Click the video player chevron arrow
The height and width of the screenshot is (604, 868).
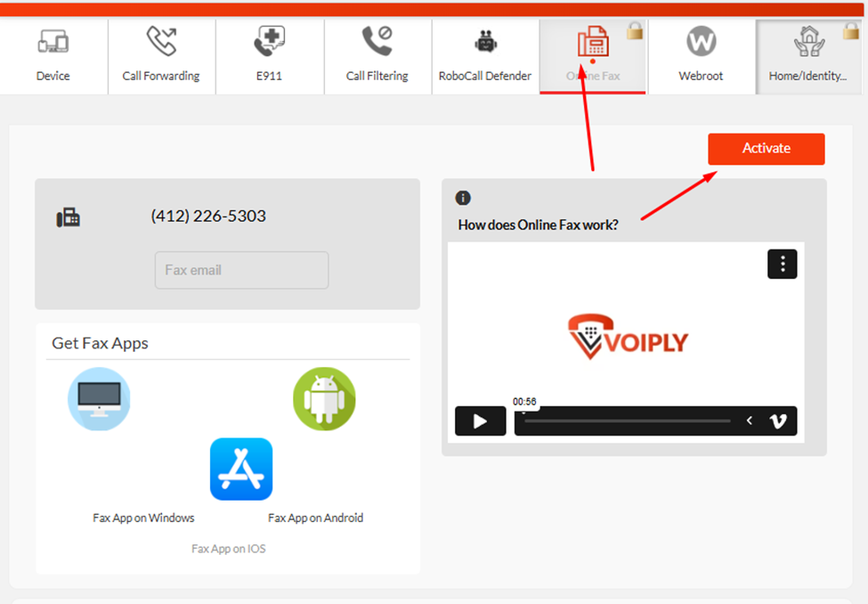(749, 420)
